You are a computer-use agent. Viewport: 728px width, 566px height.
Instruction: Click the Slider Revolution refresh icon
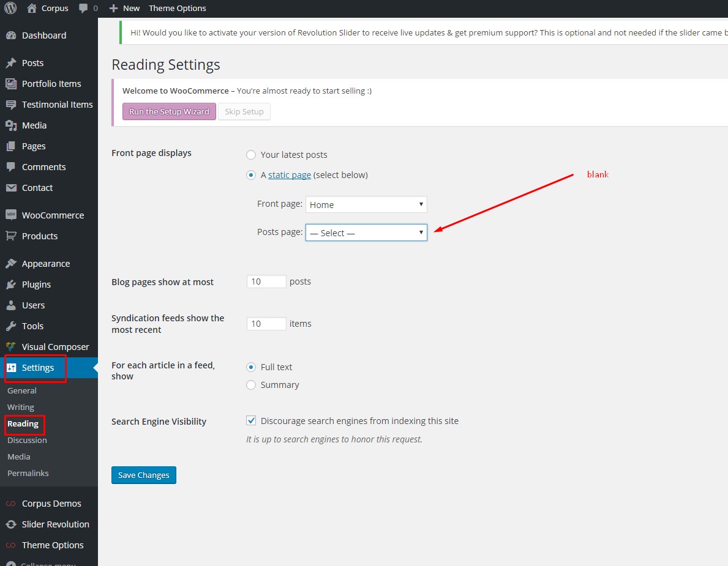coord(11,524)
